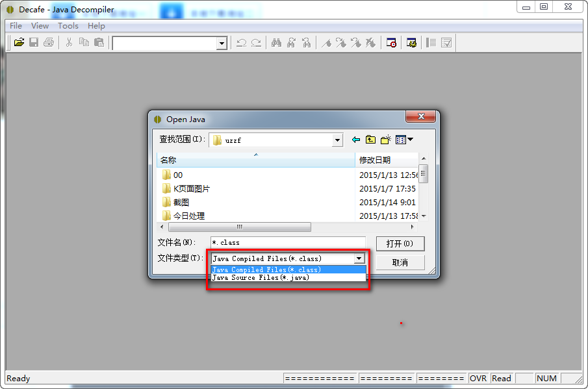Image resolution: width=588 pixels, height=389 pixels.
Task: Click the bookmark flag icon with the X
Action: (370, 43)
